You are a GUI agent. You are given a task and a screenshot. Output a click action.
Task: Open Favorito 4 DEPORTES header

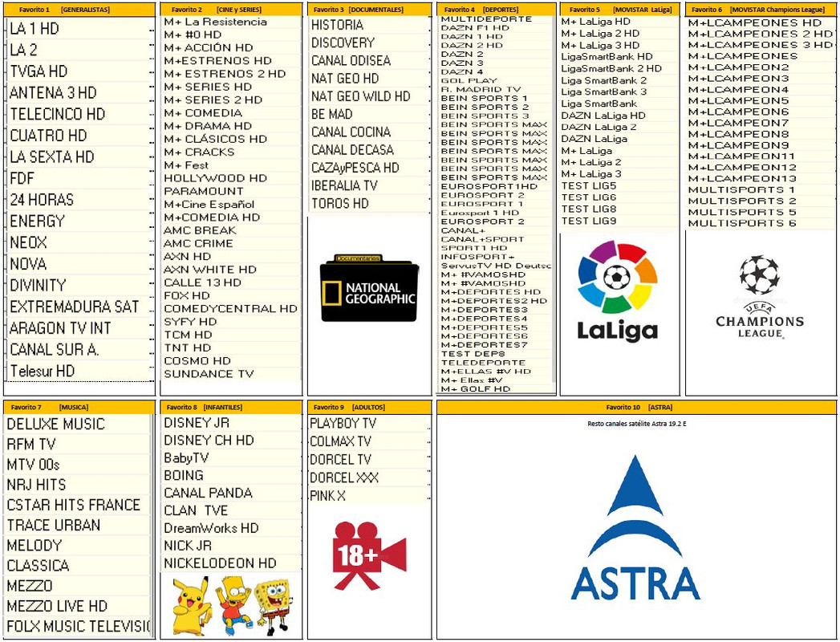click(x=496, y=10)
